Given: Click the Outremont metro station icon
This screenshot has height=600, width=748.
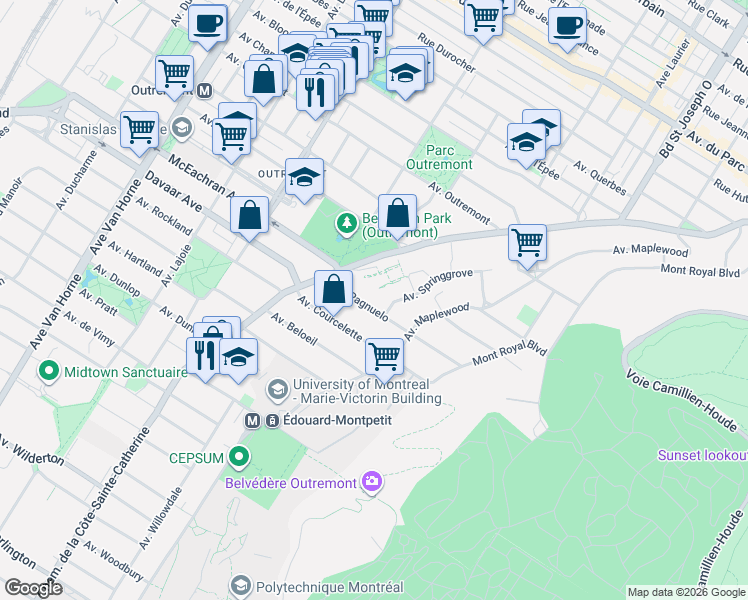Looking at the screenshot, I should [x=205, y=91].
